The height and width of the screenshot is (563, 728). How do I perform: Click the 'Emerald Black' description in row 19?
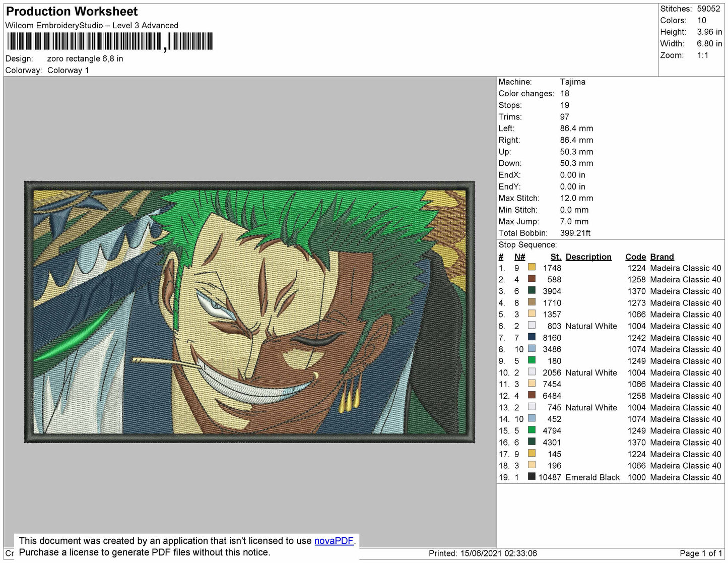[x=592, y=477]
